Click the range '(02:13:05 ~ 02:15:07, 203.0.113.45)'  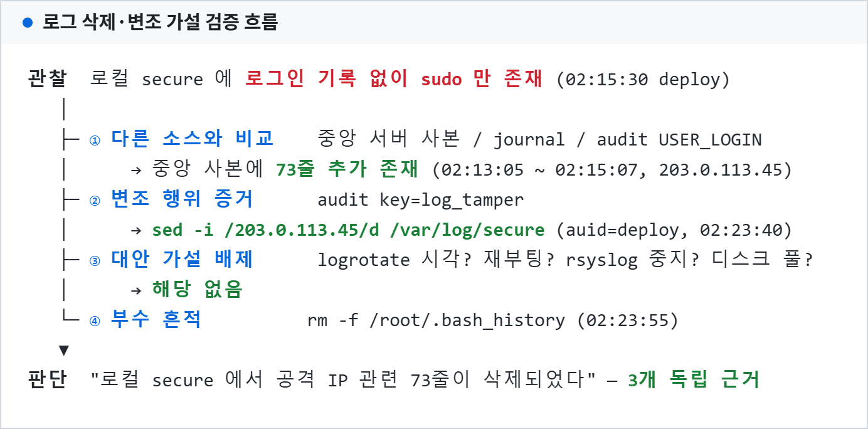click(612, 170)
